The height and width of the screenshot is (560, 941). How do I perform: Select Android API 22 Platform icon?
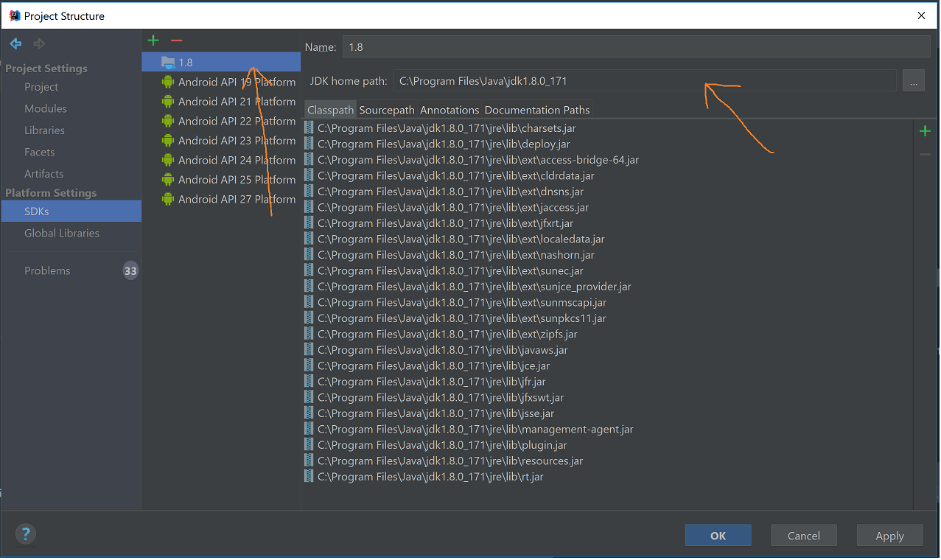click(168, 121)
